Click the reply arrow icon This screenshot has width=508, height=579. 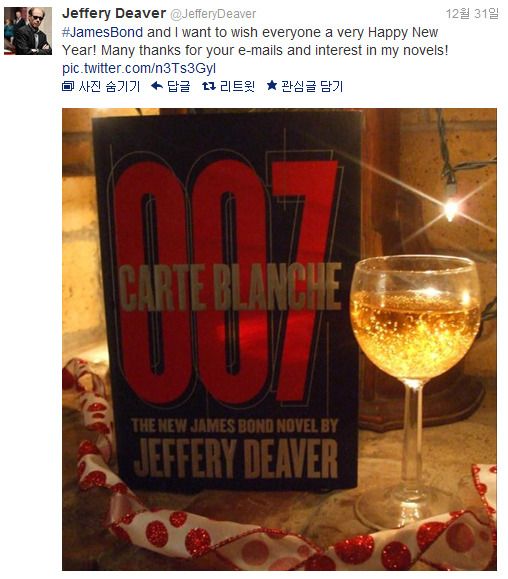(157, 86)
